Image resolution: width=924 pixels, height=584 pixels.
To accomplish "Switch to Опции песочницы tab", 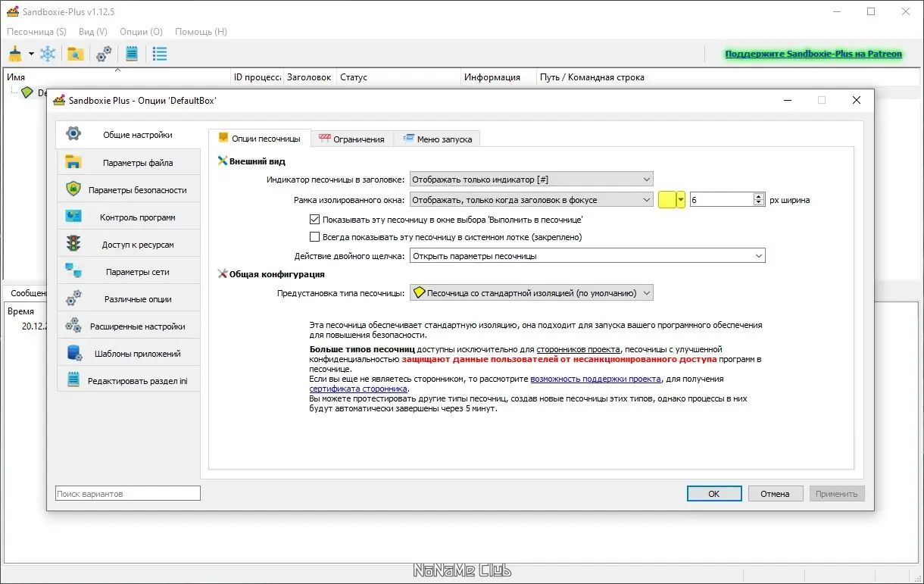I will tap(260, 138).
